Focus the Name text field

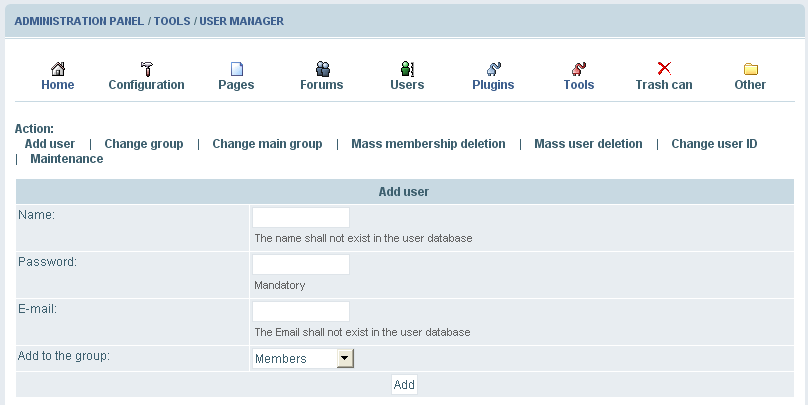(301, 217)
